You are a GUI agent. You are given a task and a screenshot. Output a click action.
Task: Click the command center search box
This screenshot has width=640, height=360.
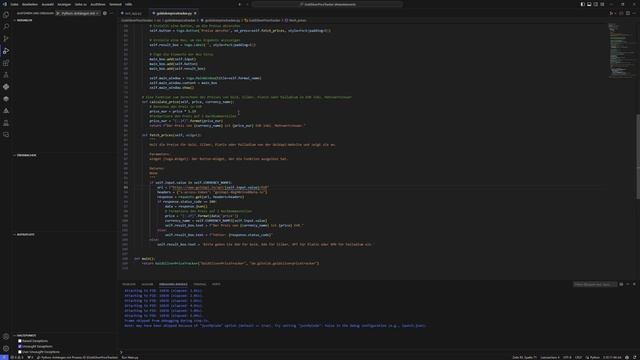327,4
